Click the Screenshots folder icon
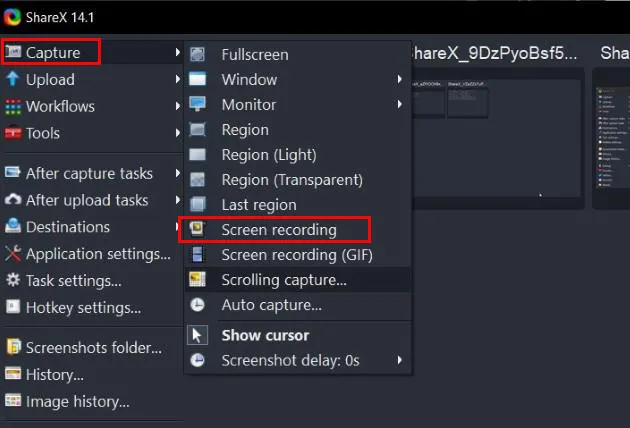This screenshot has width=630, height=428. point(13,347)
